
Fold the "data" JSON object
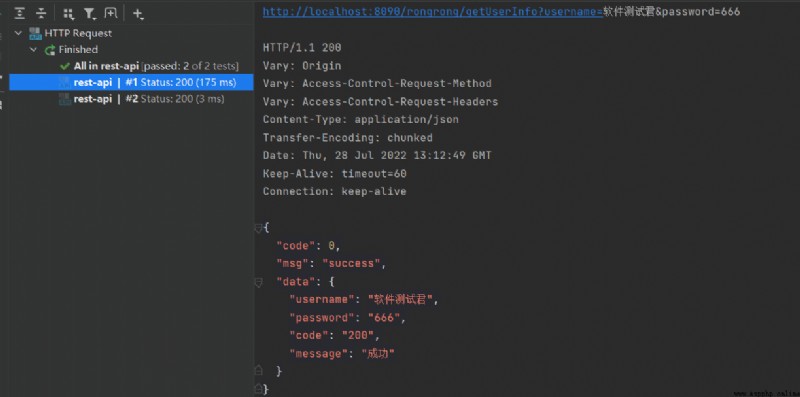(x=258, y=282)
